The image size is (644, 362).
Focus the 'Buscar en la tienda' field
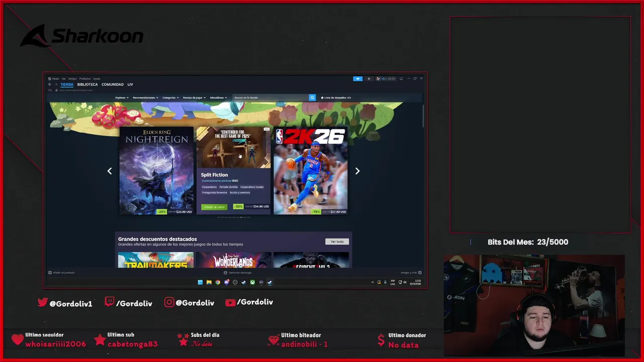click(271, 98)
